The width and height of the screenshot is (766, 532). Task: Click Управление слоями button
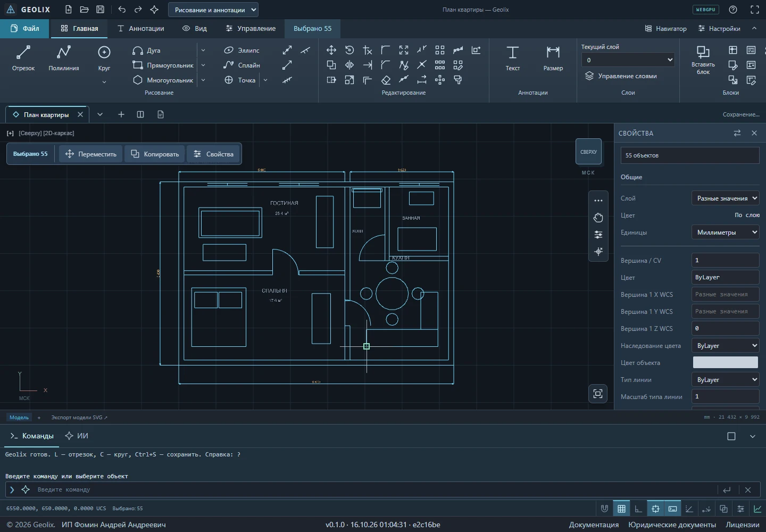coord(621,76)
